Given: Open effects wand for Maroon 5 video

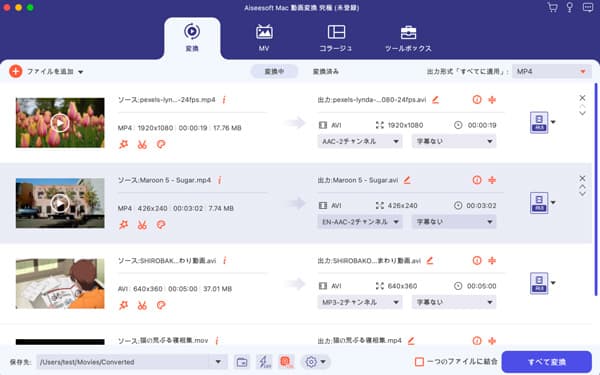Looking at the screenshot, I should coord(123,225).
